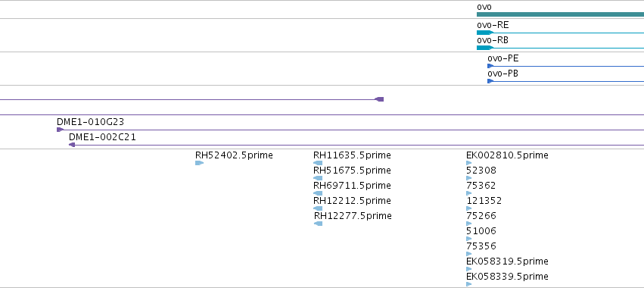Viewport: 644px width, 288px height.
Task: Click the ovo-RB transcript glyph
Action: [560, 48]
